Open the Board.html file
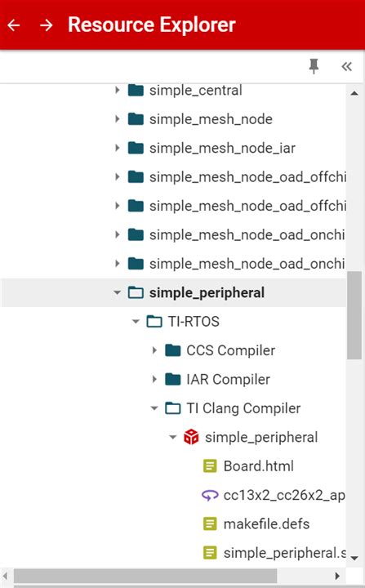365x588 pixels. coord(259,465)
